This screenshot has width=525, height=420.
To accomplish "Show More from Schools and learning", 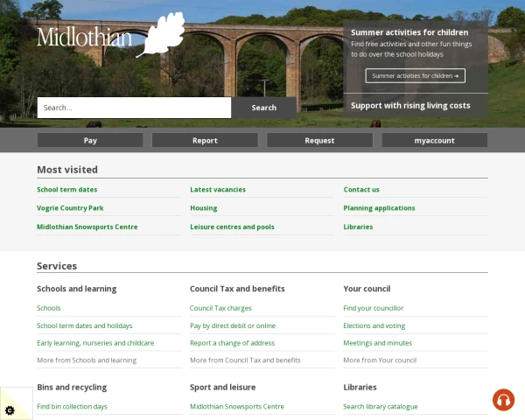I will point(87,360).
